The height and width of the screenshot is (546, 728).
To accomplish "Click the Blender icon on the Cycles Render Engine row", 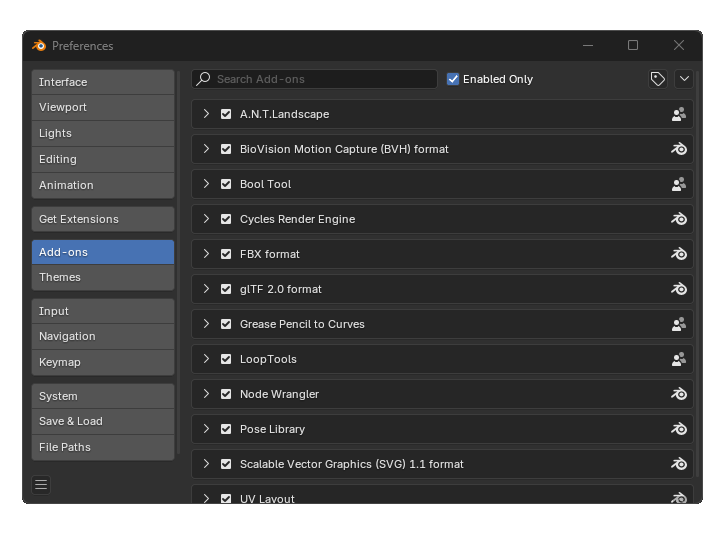I will tap(679, 219).
